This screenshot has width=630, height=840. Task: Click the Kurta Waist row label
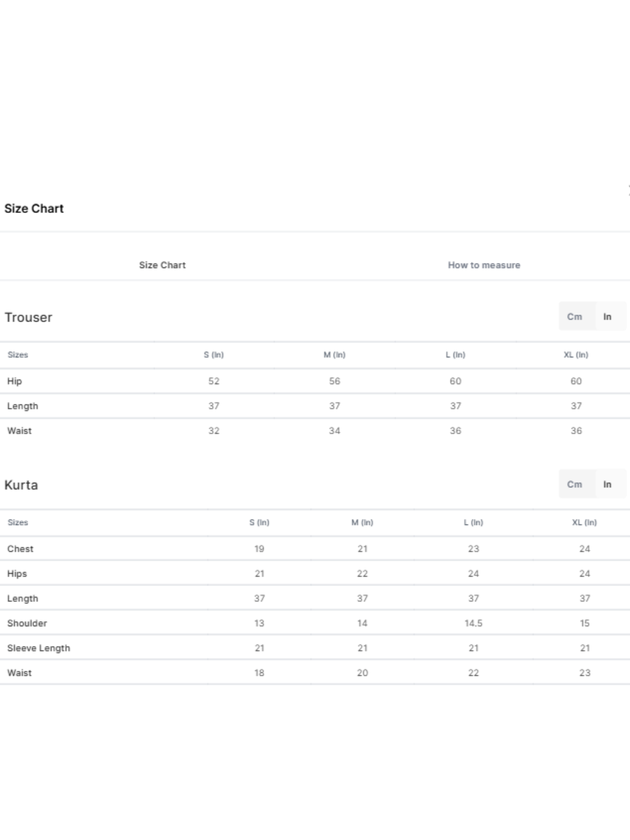(x=20, y=673)
